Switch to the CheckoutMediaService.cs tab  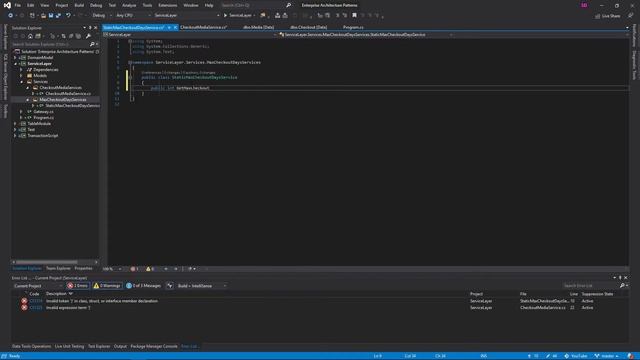coord(203,27)
